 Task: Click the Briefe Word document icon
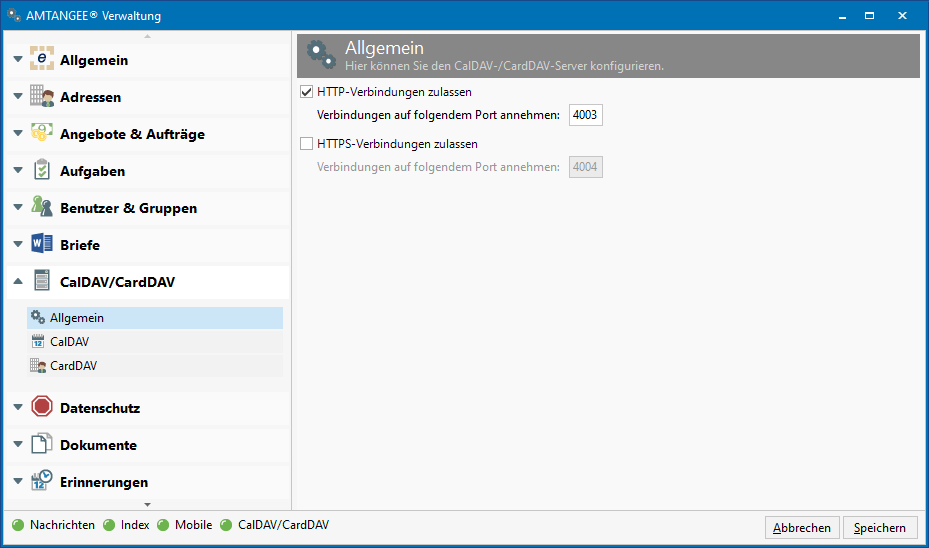pos(41,243)
